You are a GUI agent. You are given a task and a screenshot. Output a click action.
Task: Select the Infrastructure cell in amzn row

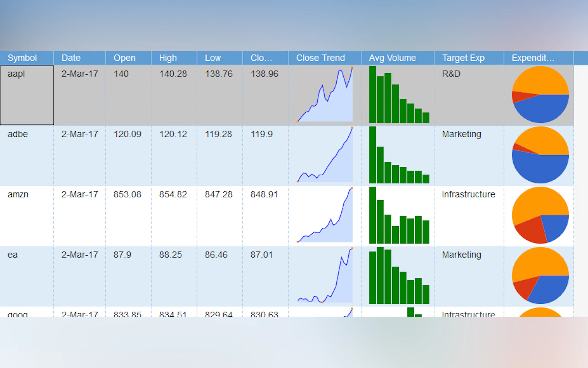click(468, 194)
